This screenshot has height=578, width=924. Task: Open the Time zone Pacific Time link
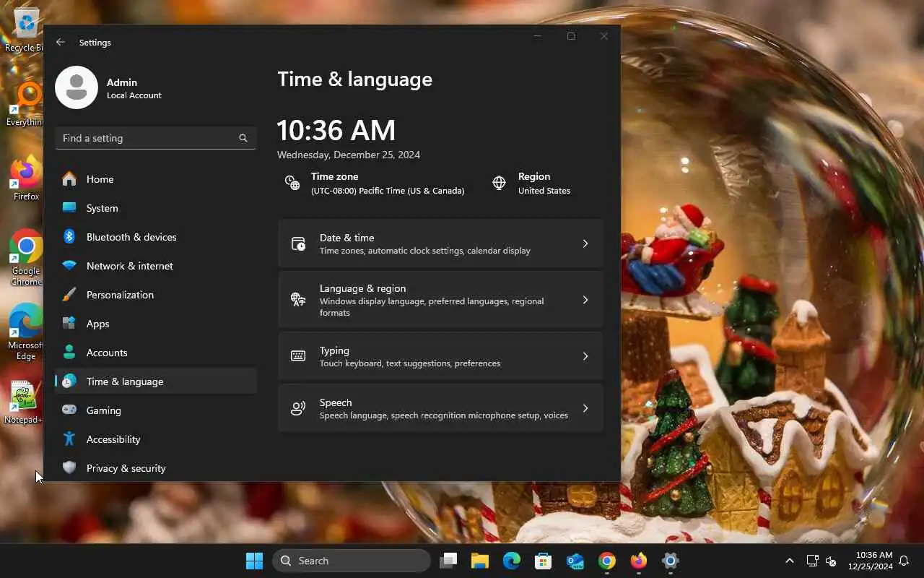click(x=388, y=191)
